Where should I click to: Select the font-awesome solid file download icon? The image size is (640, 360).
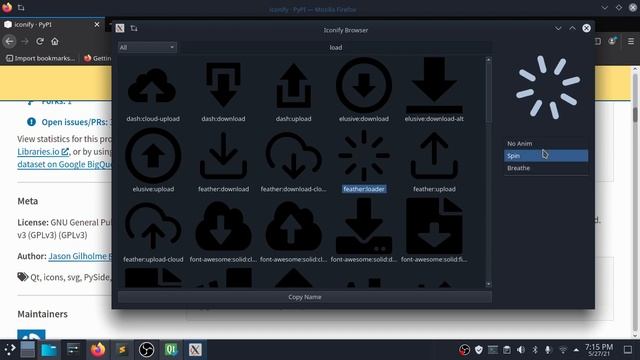click(434, 226)
